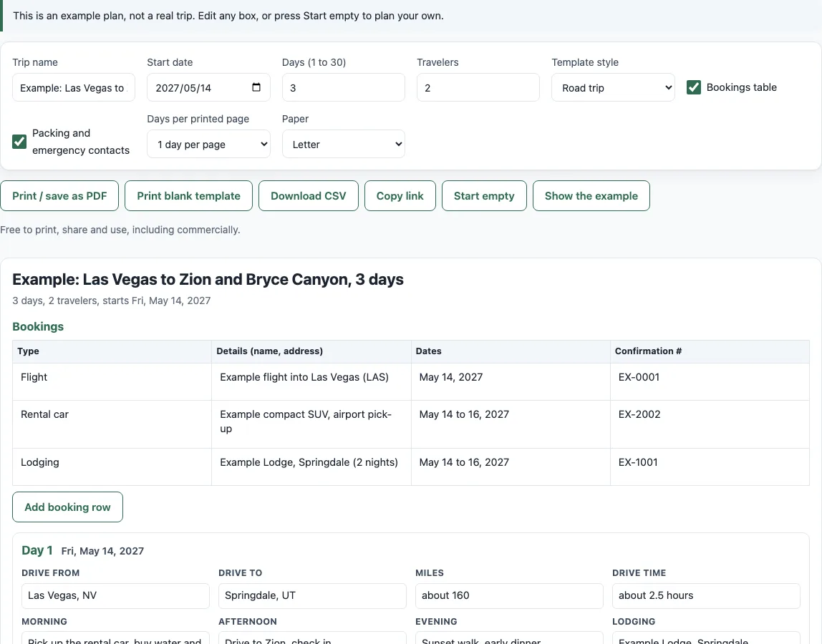Edit the confirmation cell EX-2002
Image resolution: width=822 pixels, height=644 pixels.
click(x=710, y=424)
